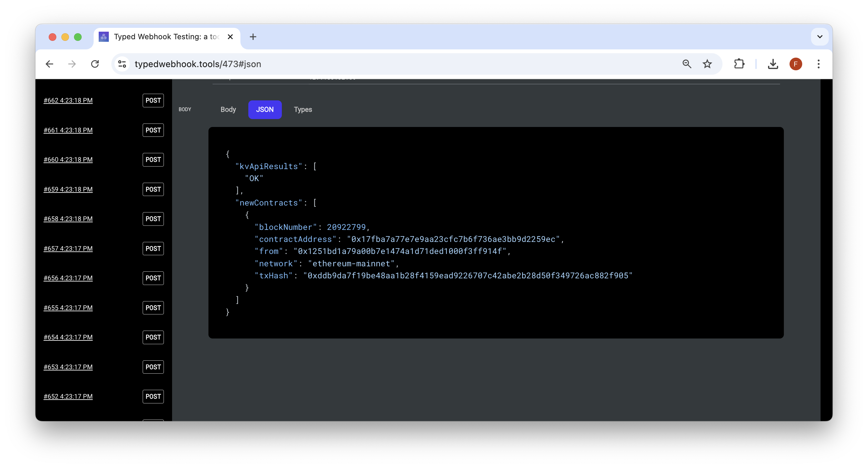The height and width of the screenshot is (468, 868).
Task: Open request #652 4:23:17 PM
Action: tap(68, 396)
